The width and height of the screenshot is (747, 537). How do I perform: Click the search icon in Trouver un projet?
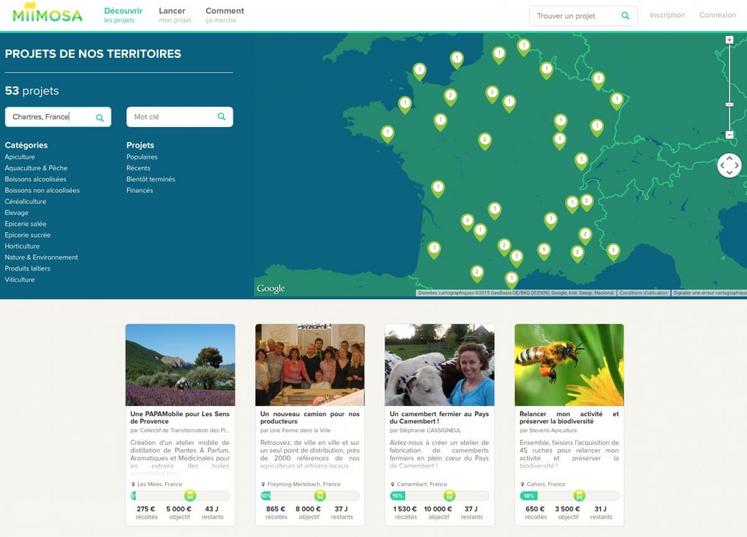point(625,16)
